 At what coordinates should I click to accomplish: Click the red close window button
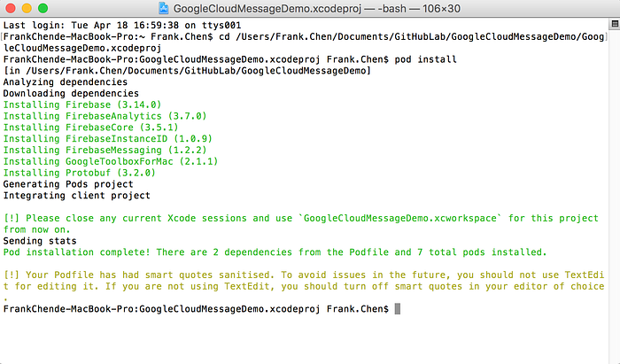(x=11, y=8)
